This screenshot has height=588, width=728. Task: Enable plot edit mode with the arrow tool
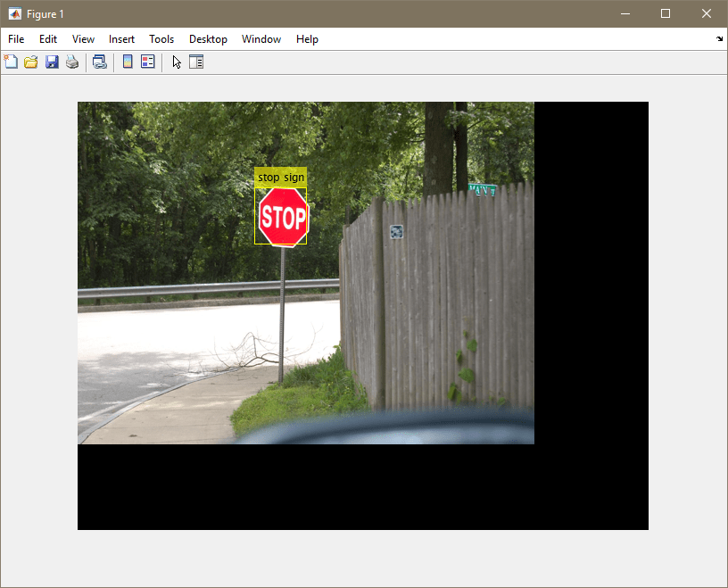[x=175, y=62]
